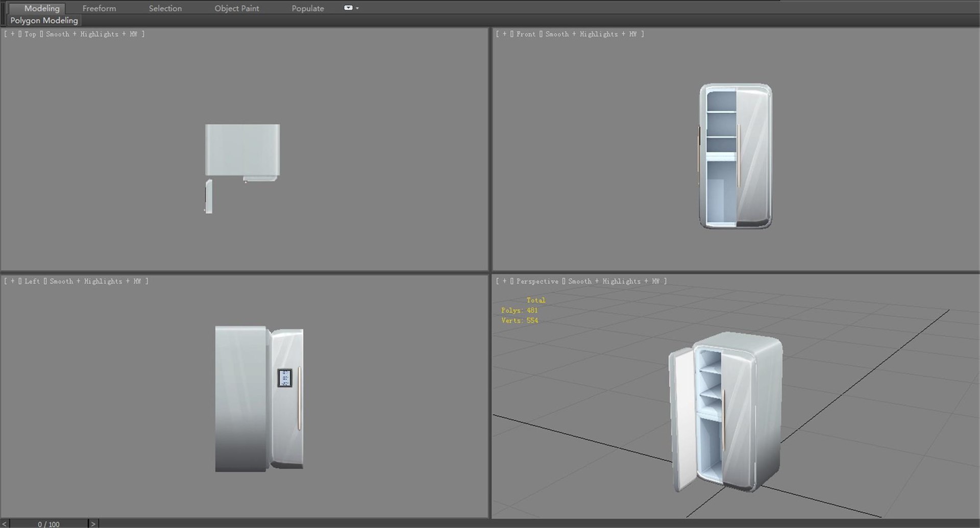980x528 pixels.
Task: Click the Front viewport view label
Action: pyautogui.click(x=526, y=34)
